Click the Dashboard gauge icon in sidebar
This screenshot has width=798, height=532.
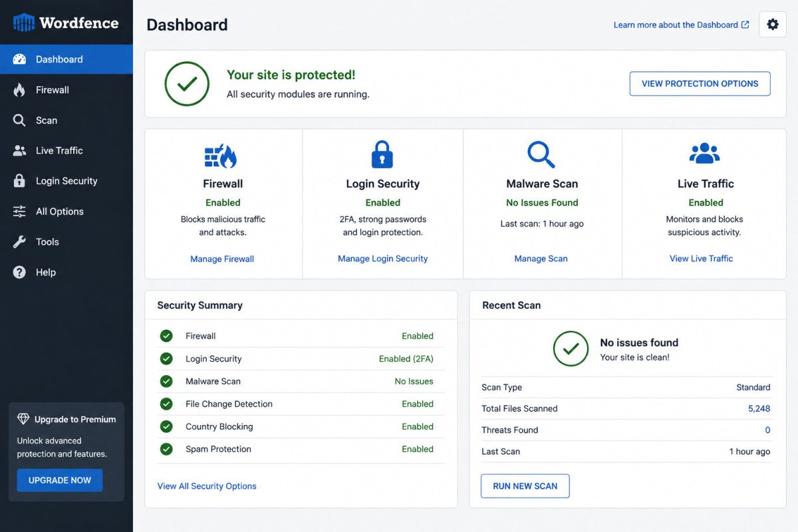point(19,59)
